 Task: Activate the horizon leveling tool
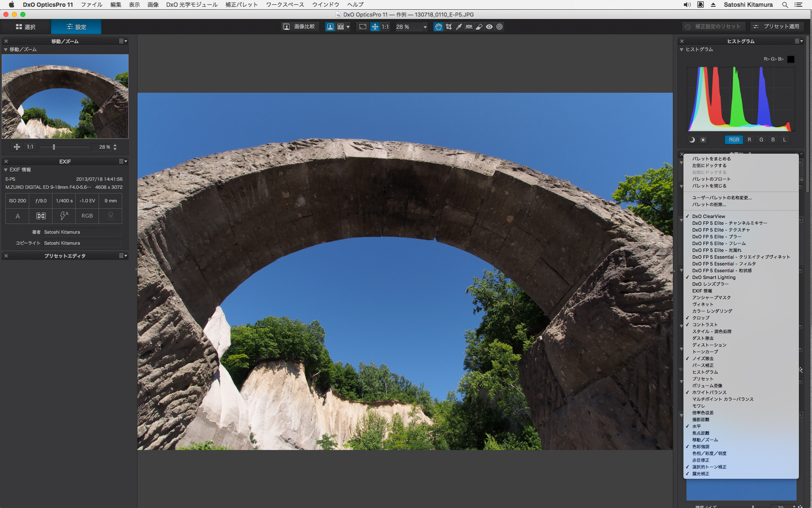[469, 27]
